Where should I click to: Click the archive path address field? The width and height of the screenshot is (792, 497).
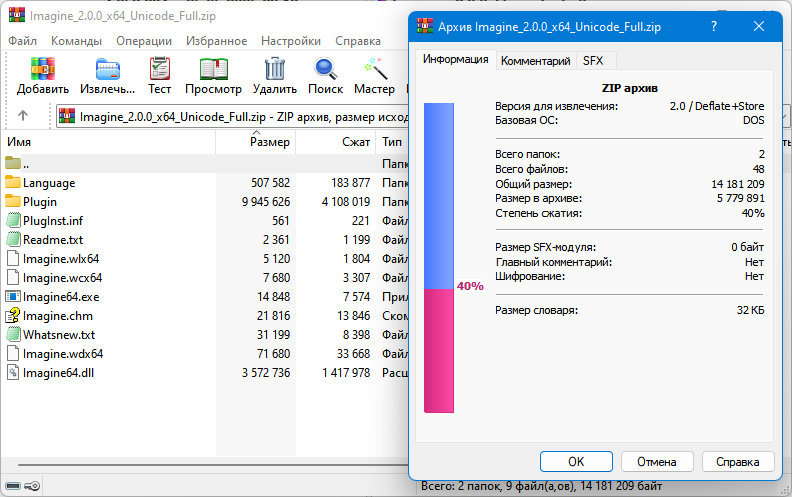pyautogui.click(x=232, y=117)
